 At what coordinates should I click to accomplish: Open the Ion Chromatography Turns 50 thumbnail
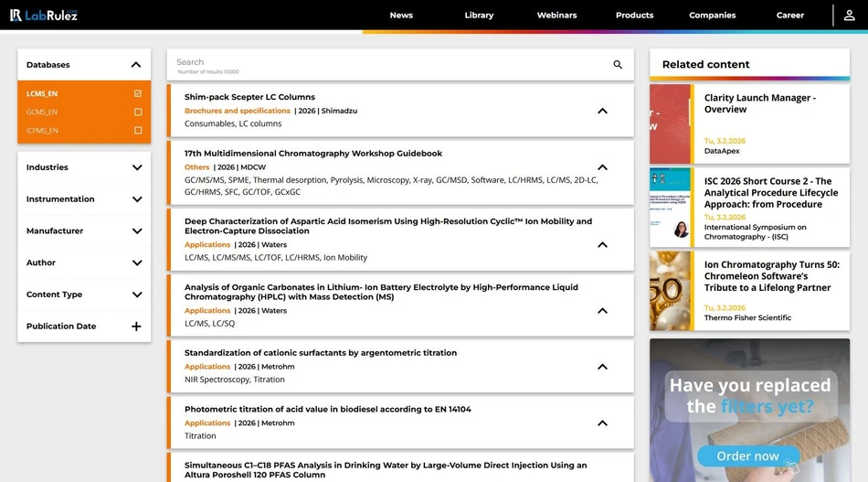coord(672,291)
